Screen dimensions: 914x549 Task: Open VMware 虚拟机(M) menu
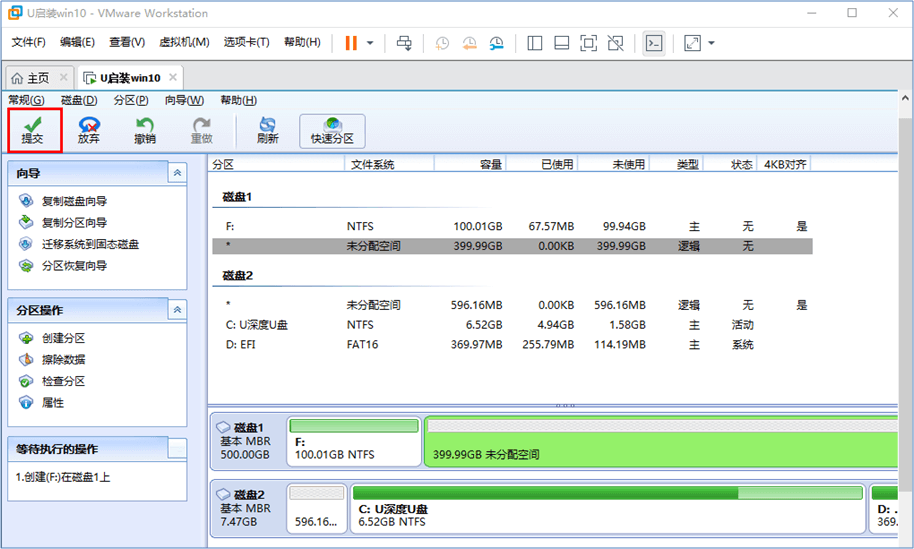[x=184, y=42]
